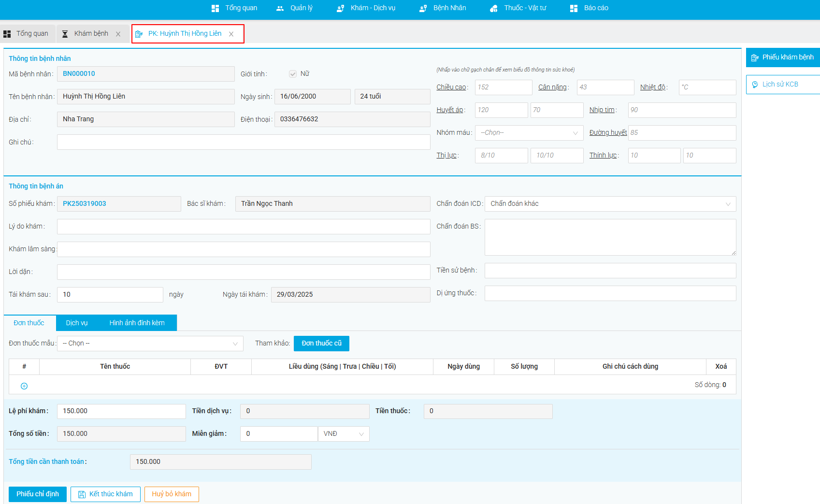Focus the Tiền sử bệnh input field
The image size is (820, 504).
tap(610, 271)
